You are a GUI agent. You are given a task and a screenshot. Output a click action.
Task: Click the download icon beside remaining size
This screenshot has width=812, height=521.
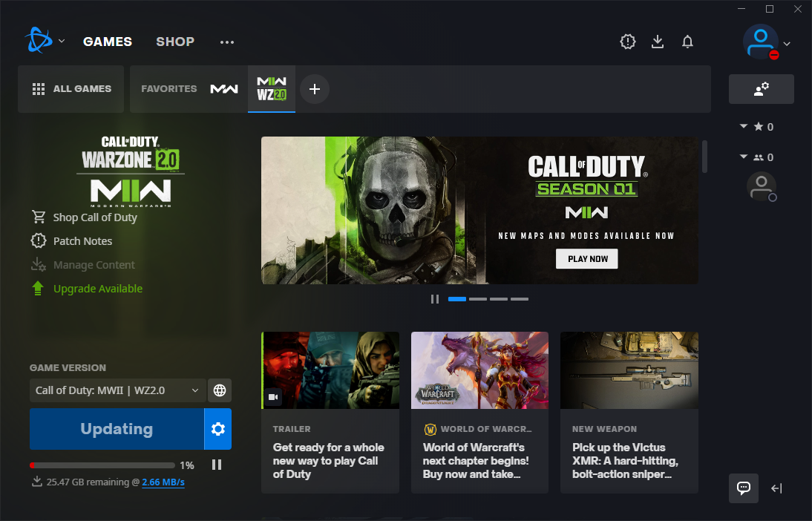(37, 482)
